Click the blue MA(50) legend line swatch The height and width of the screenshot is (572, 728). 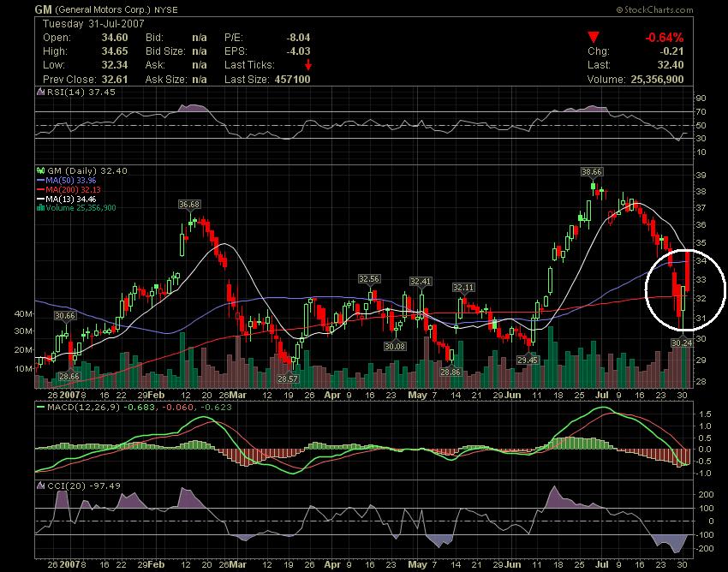[40, 180]
